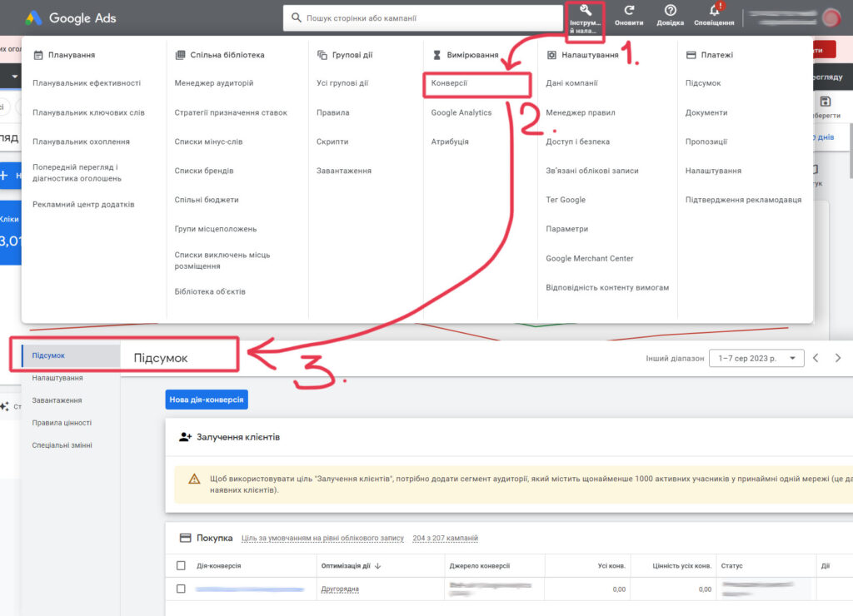Open Google Analytics in the measurement menu
This screenshot has width=853, height=616.
click(461, 112)
